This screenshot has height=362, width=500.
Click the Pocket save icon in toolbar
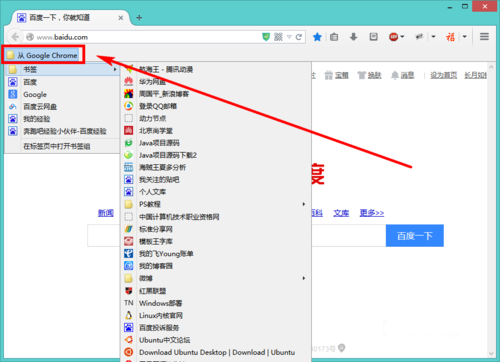point(373,37)
